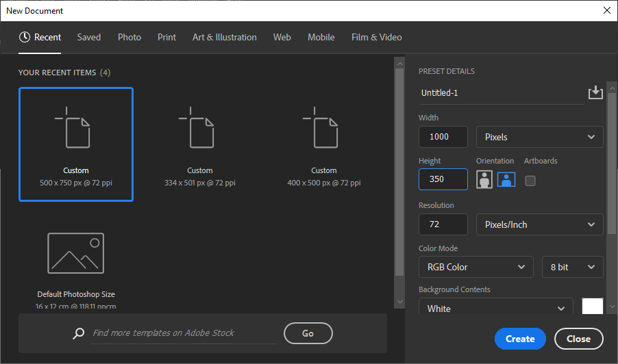This screenshot has height=364, width=618.
Task: Click the search magnifier icon for Adobe Stock
Action: pos(79,333)
